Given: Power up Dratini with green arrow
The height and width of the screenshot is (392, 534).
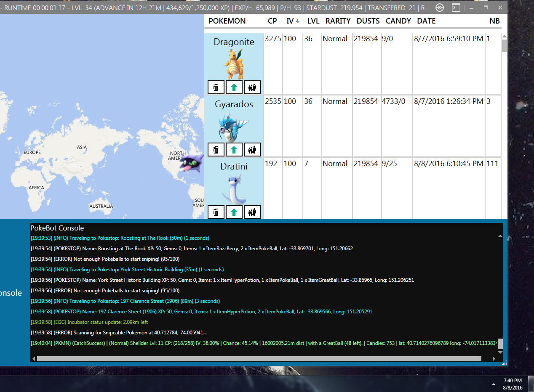Looking at the screenshot, I should (234, 212).
